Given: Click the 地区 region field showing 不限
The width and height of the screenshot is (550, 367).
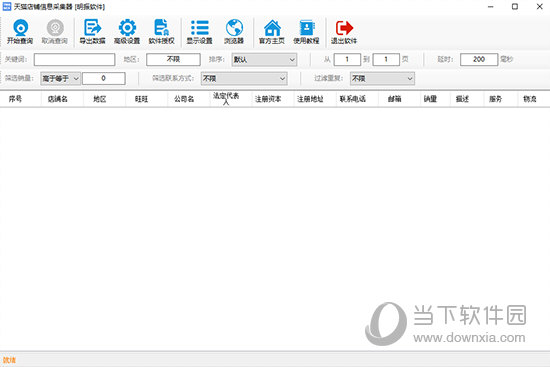Looking at the screenshot, I should (x=173, y=59).
